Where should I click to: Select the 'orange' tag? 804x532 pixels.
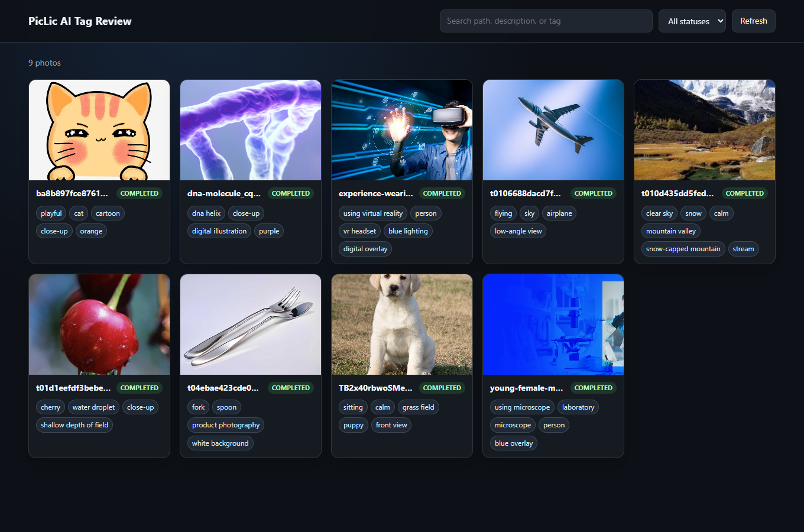coord(91,231)
